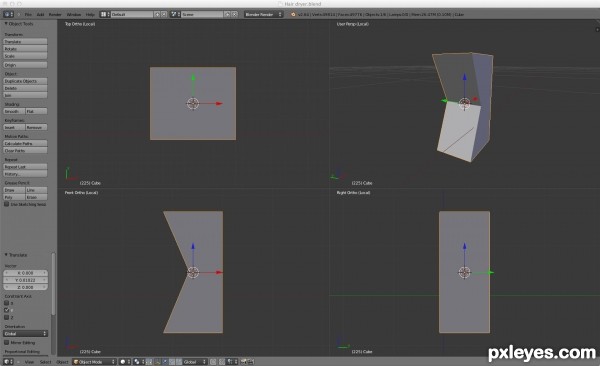Open the pivot point selector icon
The image size is (600, 366).
pos(139,362)
